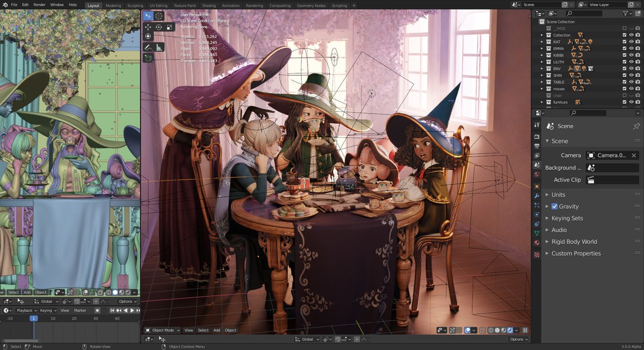Open the Object properties tab
This screenshot has height=350, width=644.
[x=537, y=186]
